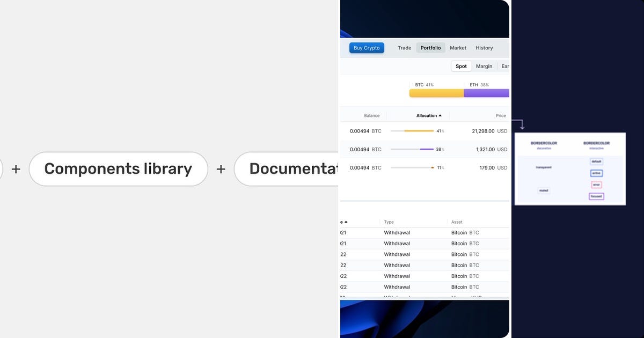
Task: Enable the Spot trading view
Action: pos(461,66)
